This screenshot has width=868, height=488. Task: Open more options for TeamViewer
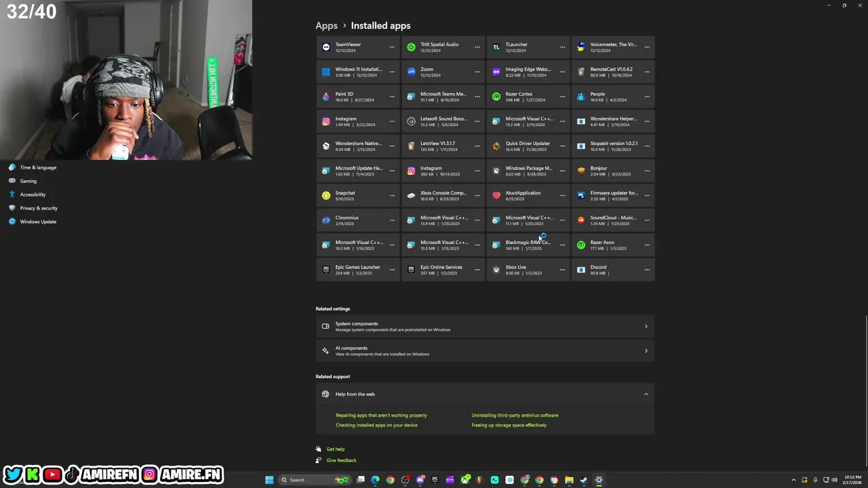(392, 47)
